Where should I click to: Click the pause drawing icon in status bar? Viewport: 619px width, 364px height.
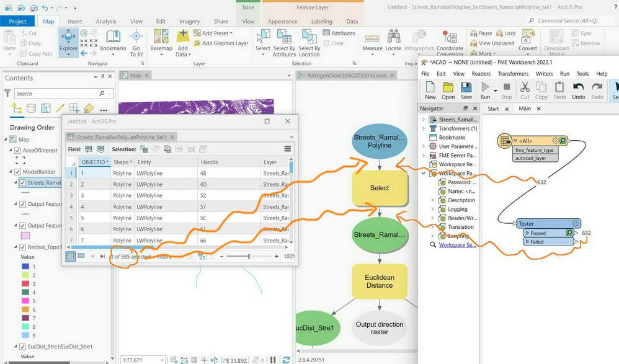point(273,360)
